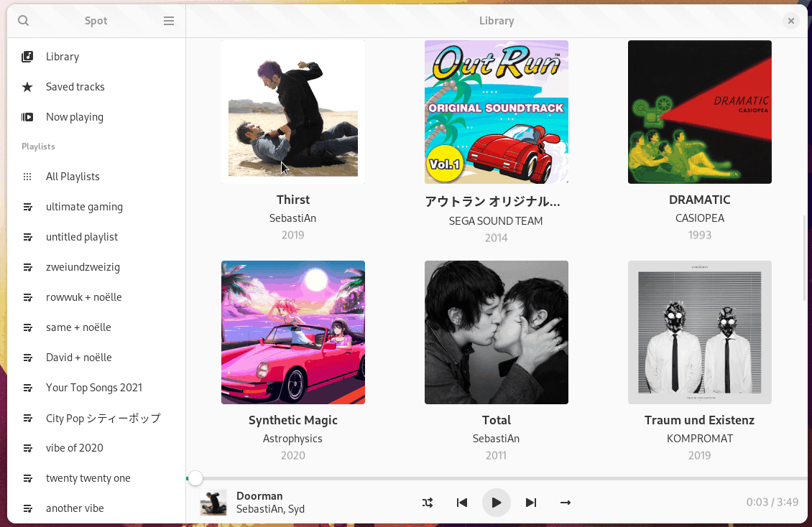812x527 pixels.
Task: Close the Spot window
Action: [790, 21]
